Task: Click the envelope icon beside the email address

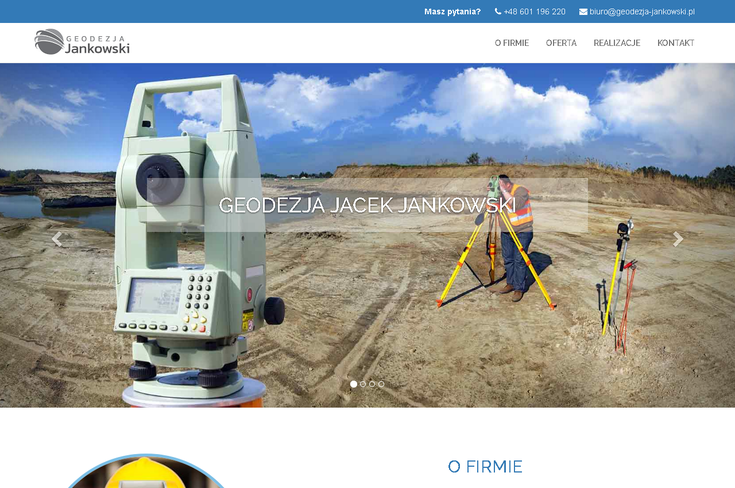Action: [x=583, y=12]
